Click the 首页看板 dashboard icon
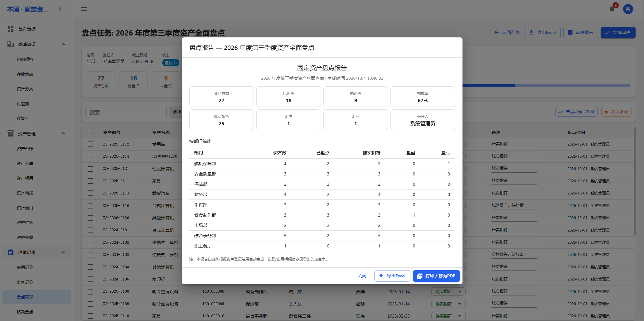Viewport: 644px width, 321px height. tap(11, 29)
